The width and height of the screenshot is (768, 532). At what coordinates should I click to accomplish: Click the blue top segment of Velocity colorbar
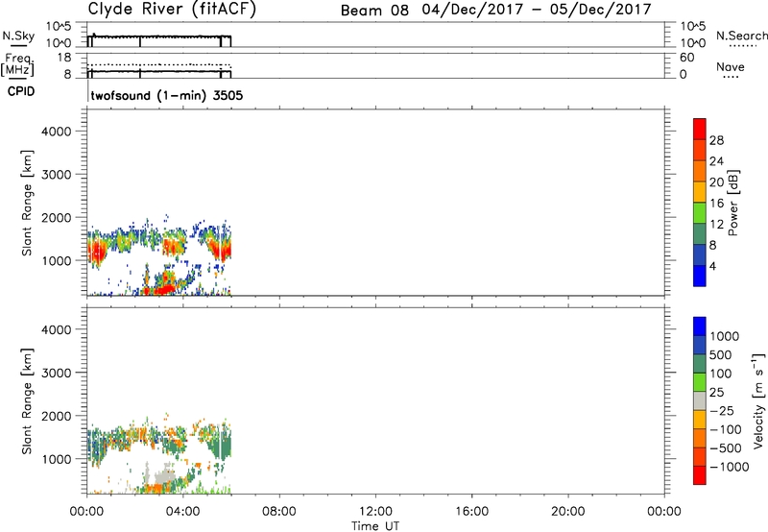(x=700, y=326)
